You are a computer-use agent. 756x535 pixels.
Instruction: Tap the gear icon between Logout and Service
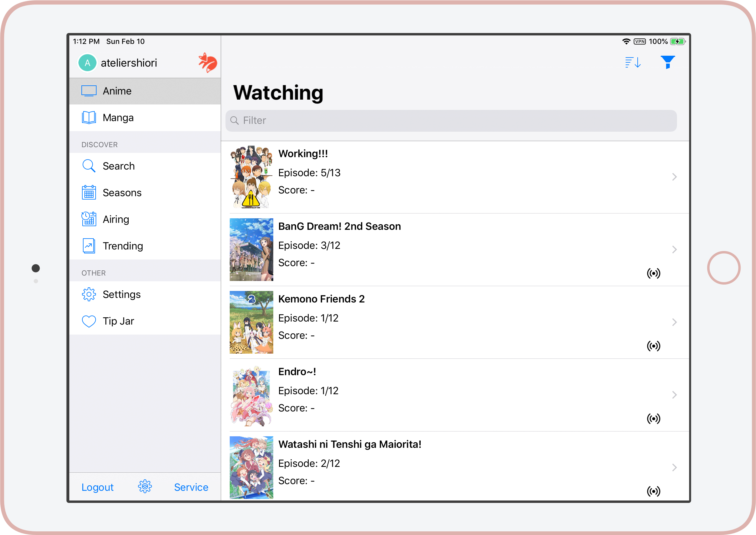click(x=145, y=486)
